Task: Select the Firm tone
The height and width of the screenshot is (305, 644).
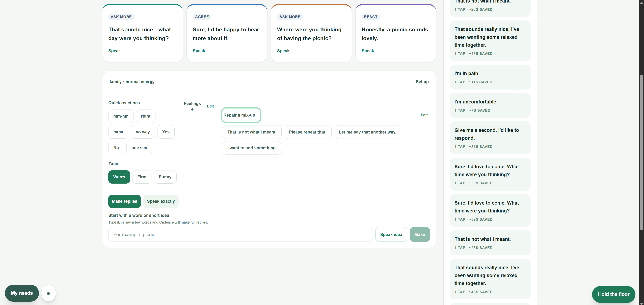Action: pyautogui.click(x=142, y=177)
